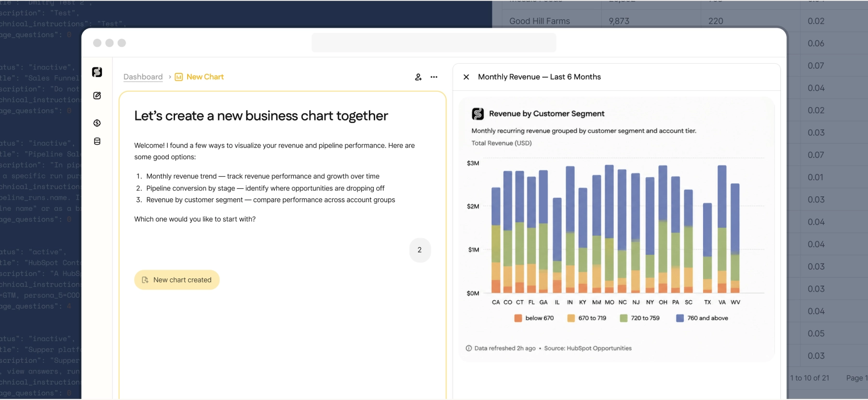Click the 1 to 10 of 21 pagination text
Viewport: 868px width, 400px height.
click(x=810, y=378)
